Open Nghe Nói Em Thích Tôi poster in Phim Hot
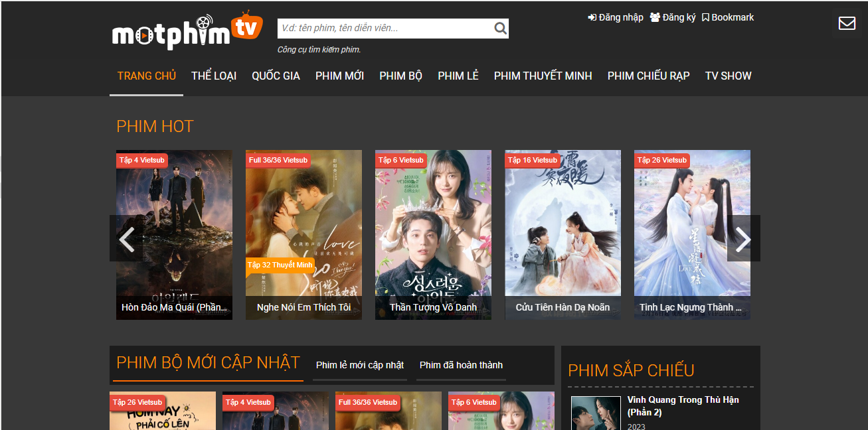Image resolution: width=868 pixels, height=430 pixels. coord(304,235)
